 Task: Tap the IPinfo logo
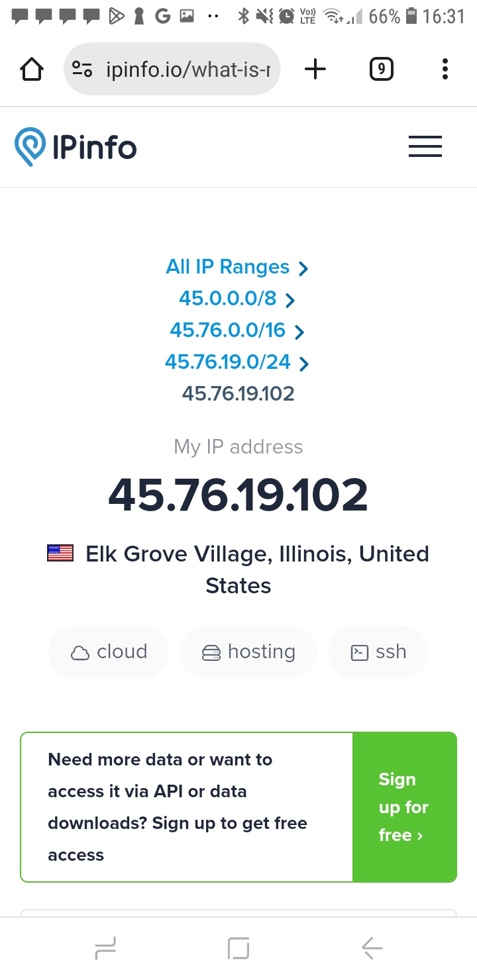tap(76, 146)
